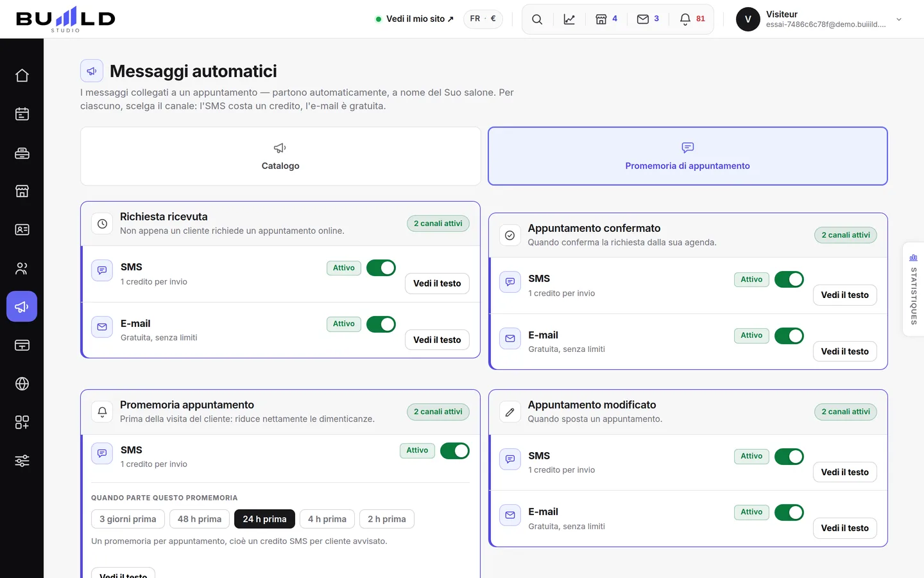The image size is (924, 578).
Task: Choose the 4 h prima reminder timing
Action: click(327, 519)
